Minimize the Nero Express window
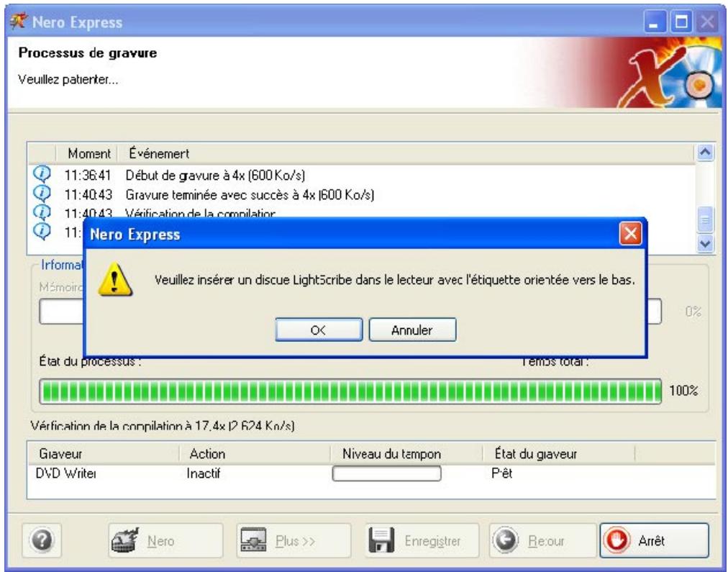 point(655,22)
